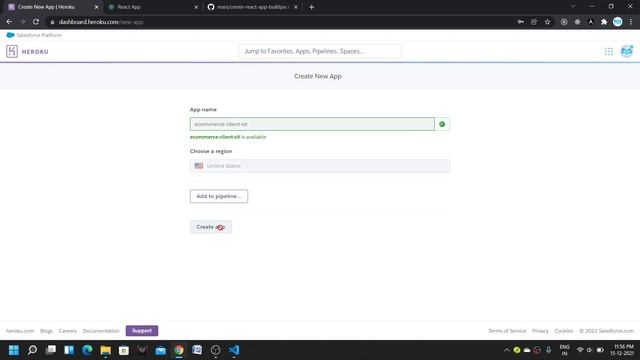Image resolution: width=640 pixels, height=360 pixels.
Task: Click the HEROKU wordmark link
Action: point(35,52)
